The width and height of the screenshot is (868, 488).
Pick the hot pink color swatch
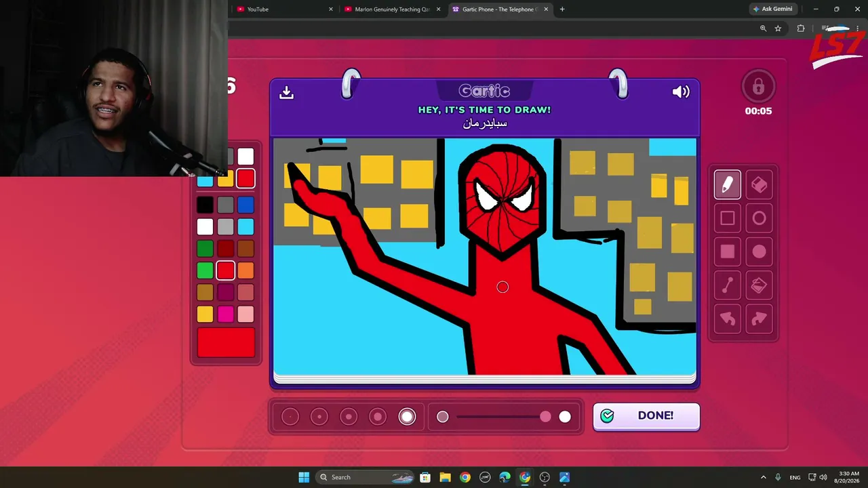point(225,314)
